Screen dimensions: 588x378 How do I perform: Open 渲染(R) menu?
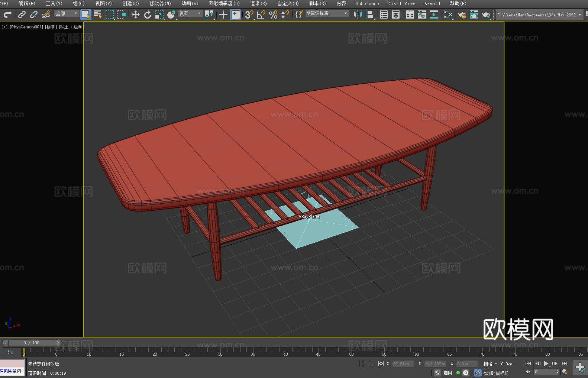[258, 3]
